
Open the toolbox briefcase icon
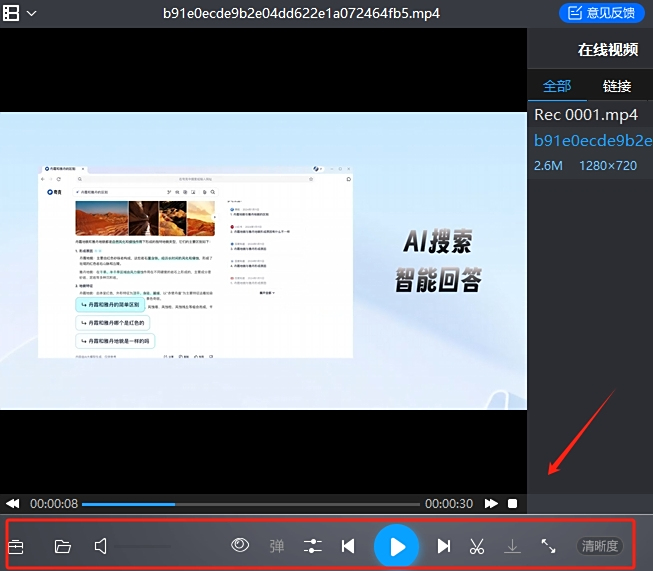point(16,546)
